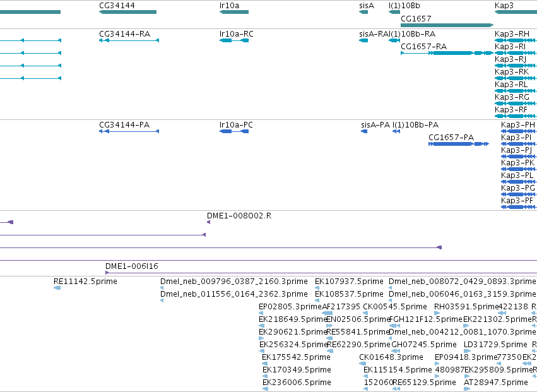Click the Kap3-RF transcript label
The height and width of the screenshot is (392, 537).
(511, 110)
